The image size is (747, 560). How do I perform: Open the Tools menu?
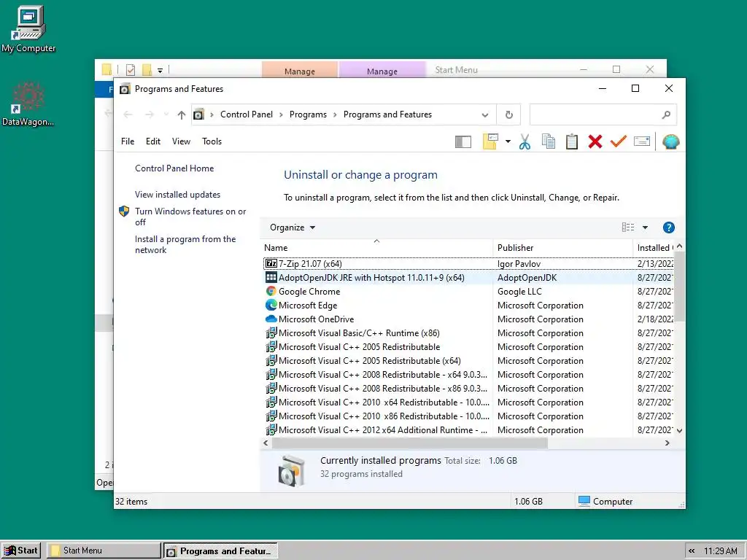click(212, 141)
